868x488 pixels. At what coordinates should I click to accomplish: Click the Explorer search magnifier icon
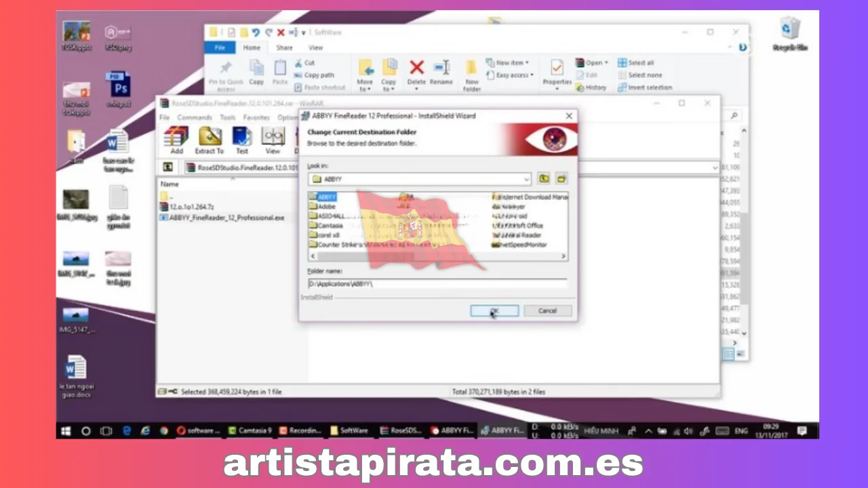[x=734, y=117]
